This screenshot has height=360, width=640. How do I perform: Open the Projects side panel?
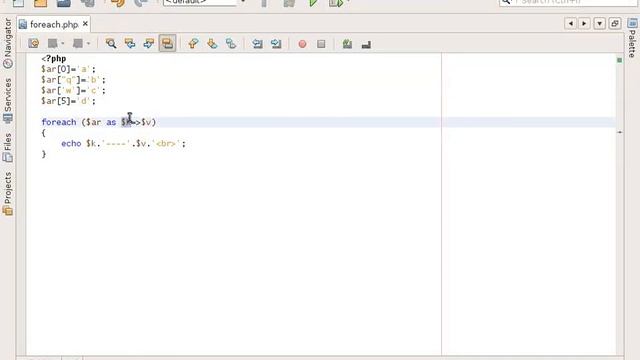tap(7, 193)
